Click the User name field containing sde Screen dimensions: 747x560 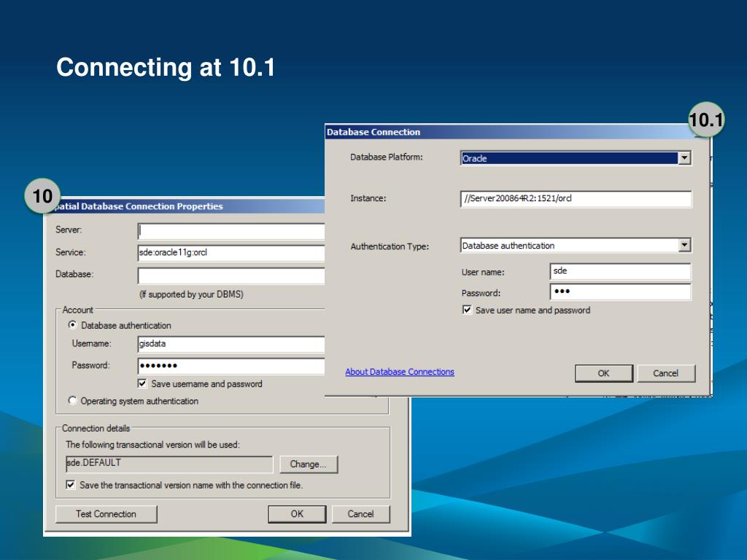click(620, 271)
